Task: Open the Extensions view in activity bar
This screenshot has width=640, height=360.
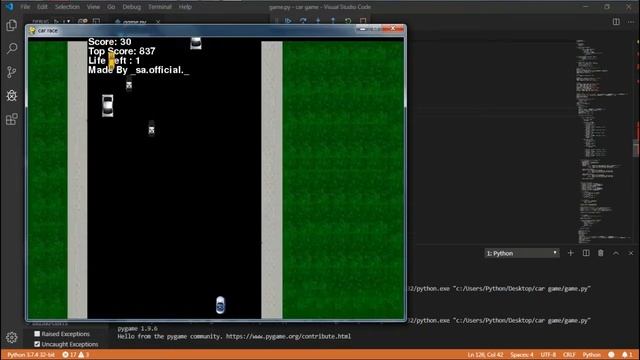Action: [11, 119]
